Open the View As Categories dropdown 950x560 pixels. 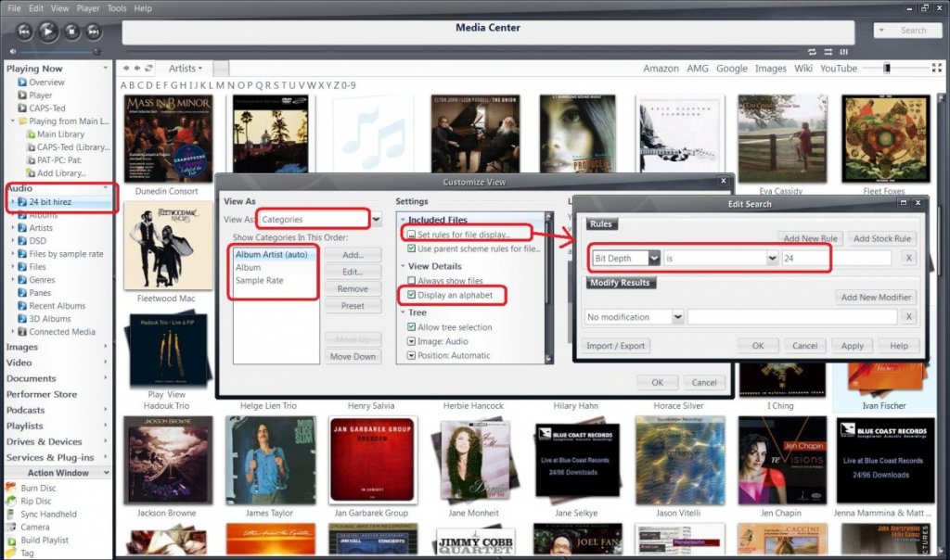pyautogui.click(x=377, y=219)
